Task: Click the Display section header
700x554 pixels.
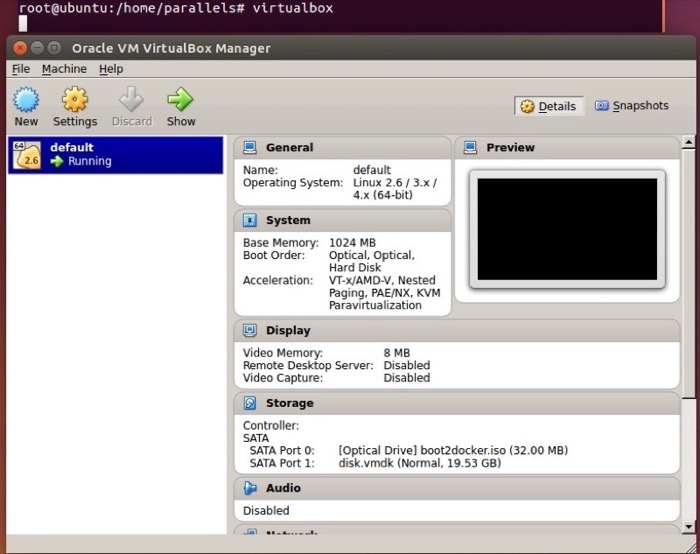Action: pyautogui.click(x=457, y=331)
